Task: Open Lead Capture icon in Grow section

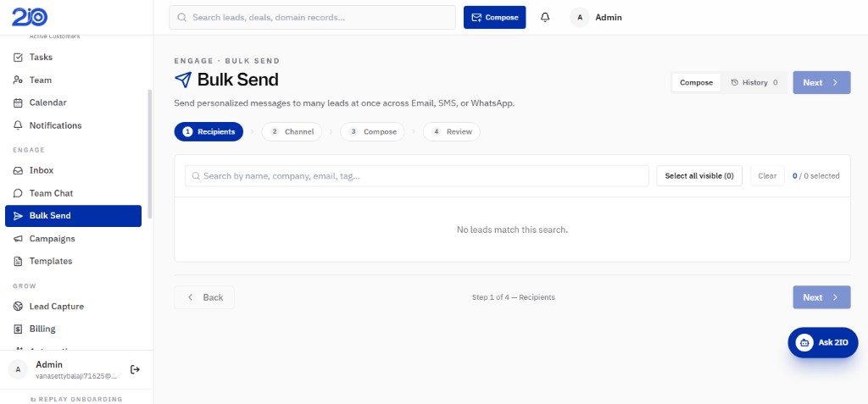Action: pyautogui.click(x=18, y=306)
